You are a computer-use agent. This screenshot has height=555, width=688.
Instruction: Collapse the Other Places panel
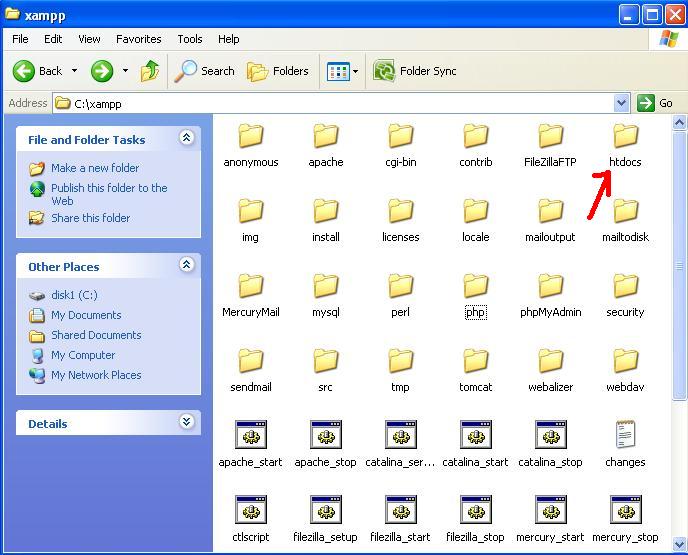186,265
